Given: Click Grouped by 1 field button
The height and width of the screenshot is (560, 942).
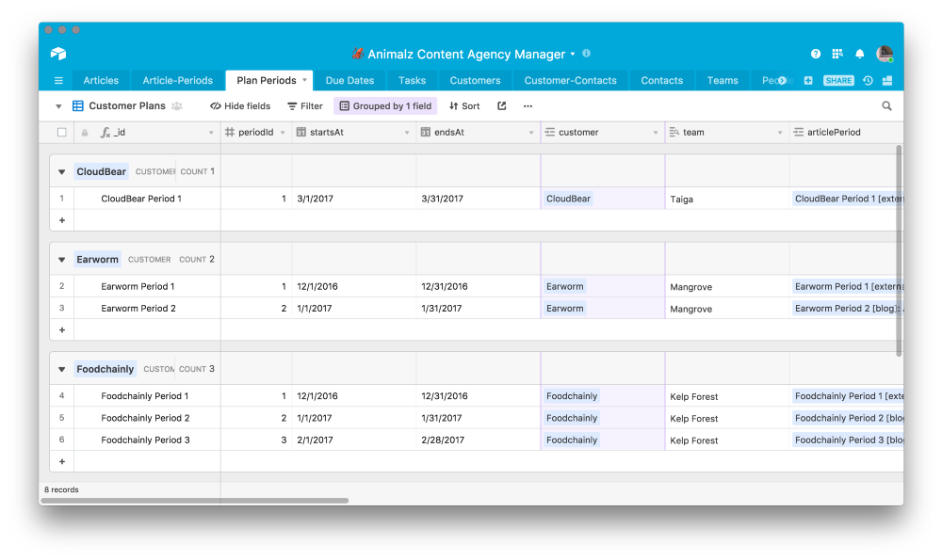Looking at the screenshot, I should [385, 105].
